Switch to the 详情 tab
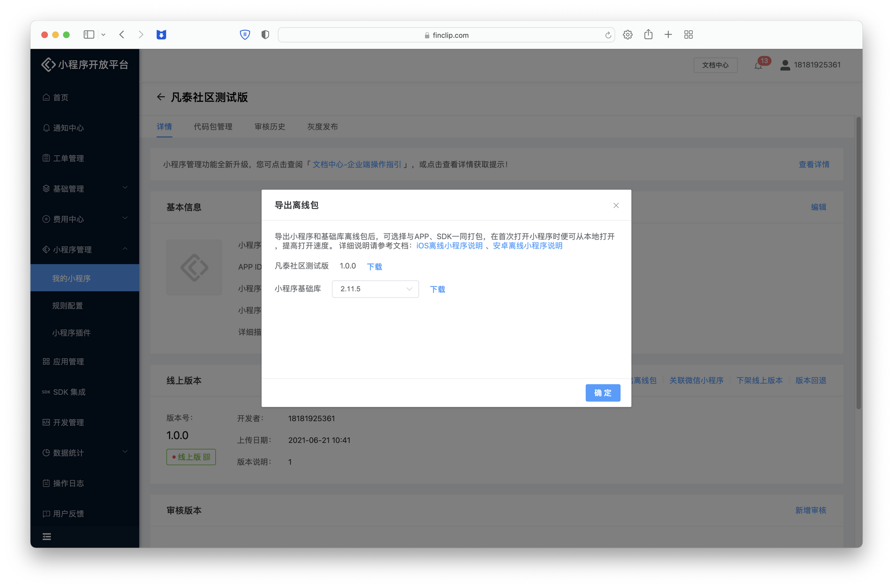 [x=164, y=127]
